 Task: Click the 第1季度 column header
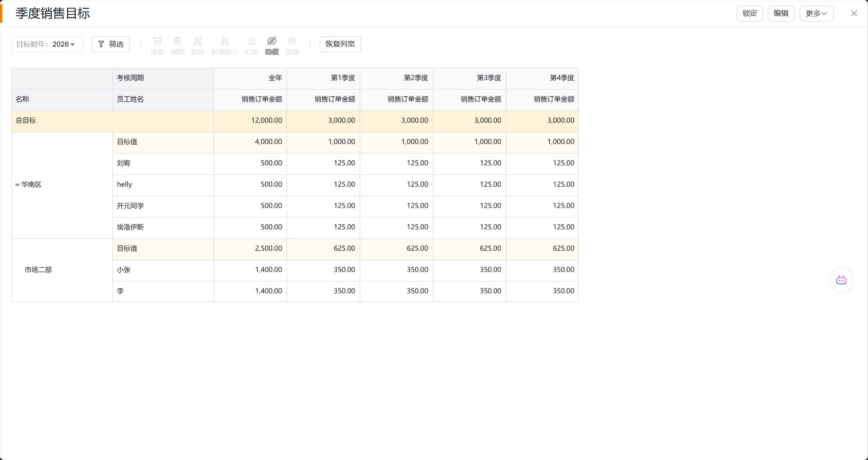(323, 78)
